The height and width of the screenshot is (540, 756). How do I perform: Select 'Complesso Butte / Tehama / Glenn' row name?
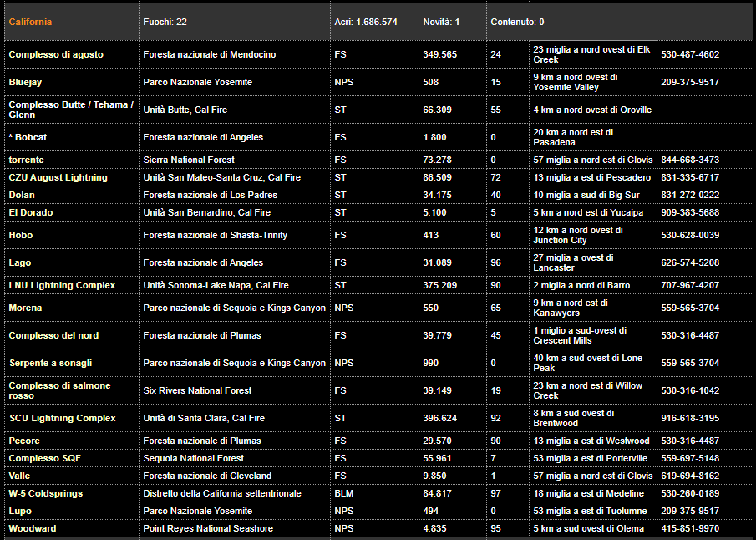pyautogui.click(x=71, y=110)
